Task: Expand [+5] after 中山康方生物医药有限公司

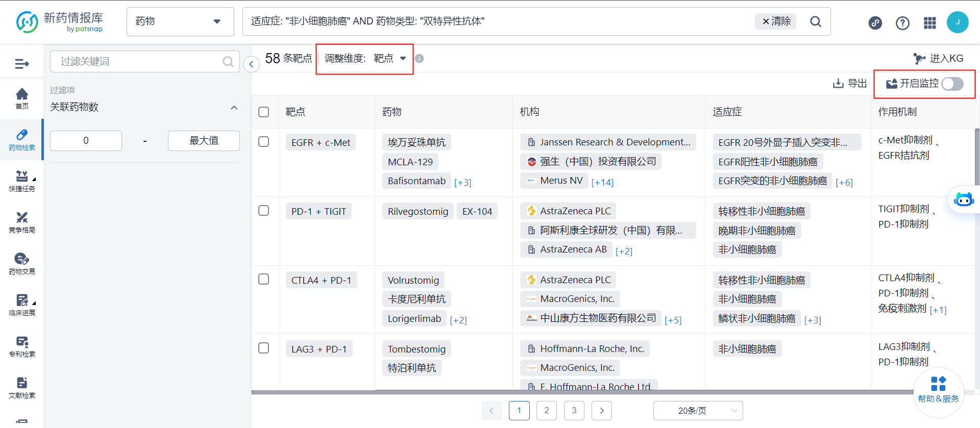Action: pos(673,320)
